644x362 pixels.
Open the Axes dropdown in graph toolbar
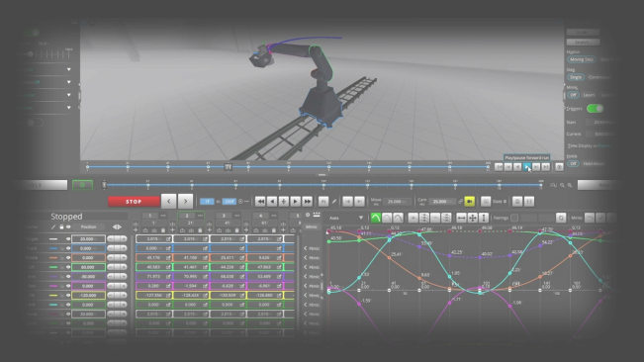(x=346, y=218)
